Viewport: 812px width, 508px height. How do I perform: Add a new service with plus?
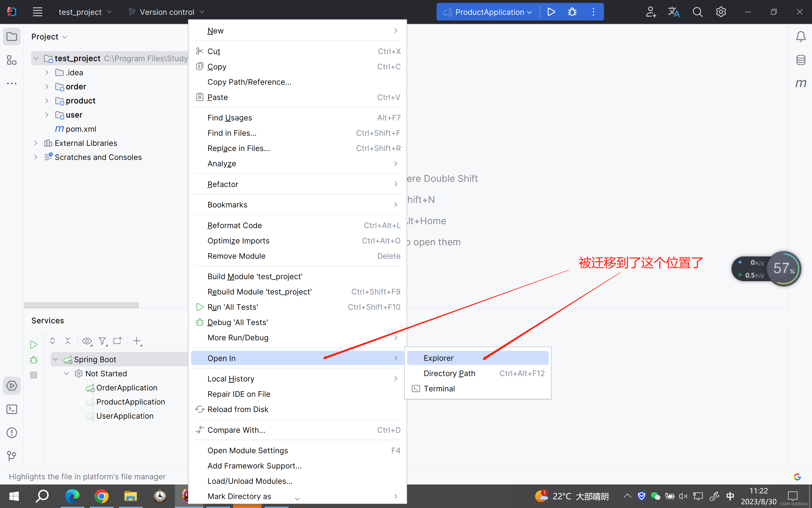(137, 341)
